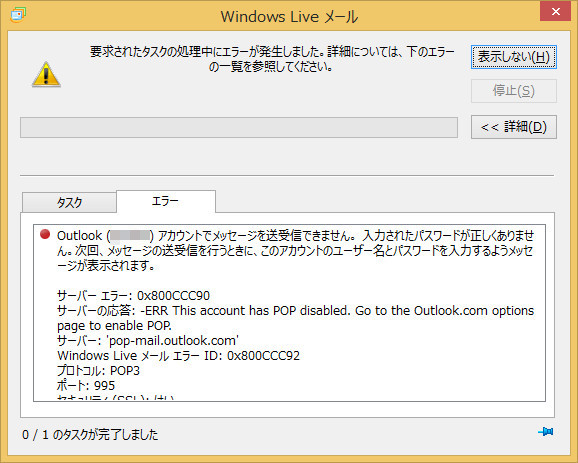Click the Windows Live メール title text
578x463 pixels.
coord(289,17)
